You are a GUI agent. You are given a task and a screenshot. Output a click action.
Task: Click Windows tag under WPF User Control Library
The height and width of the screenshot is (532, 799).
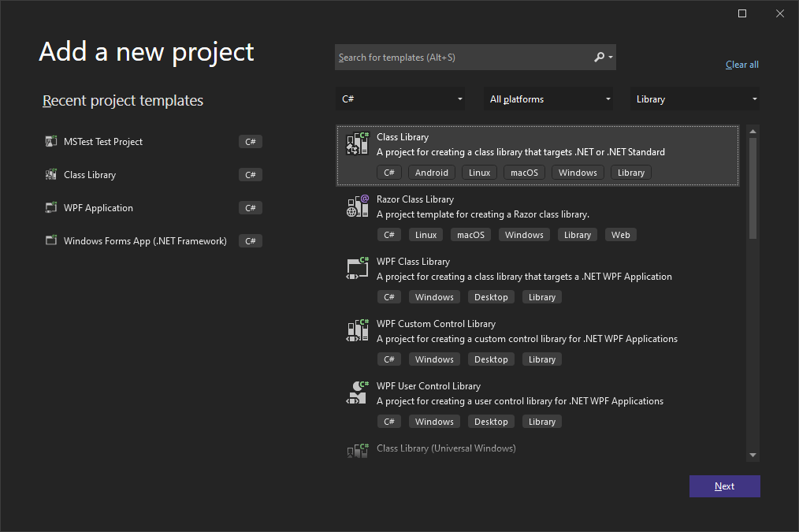434,422
